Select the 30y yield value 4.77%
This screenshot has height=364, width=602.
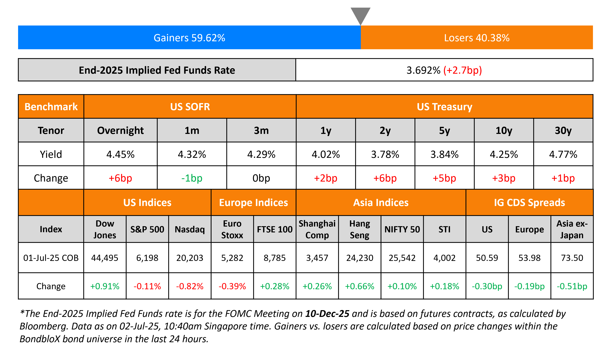point(563,154)
